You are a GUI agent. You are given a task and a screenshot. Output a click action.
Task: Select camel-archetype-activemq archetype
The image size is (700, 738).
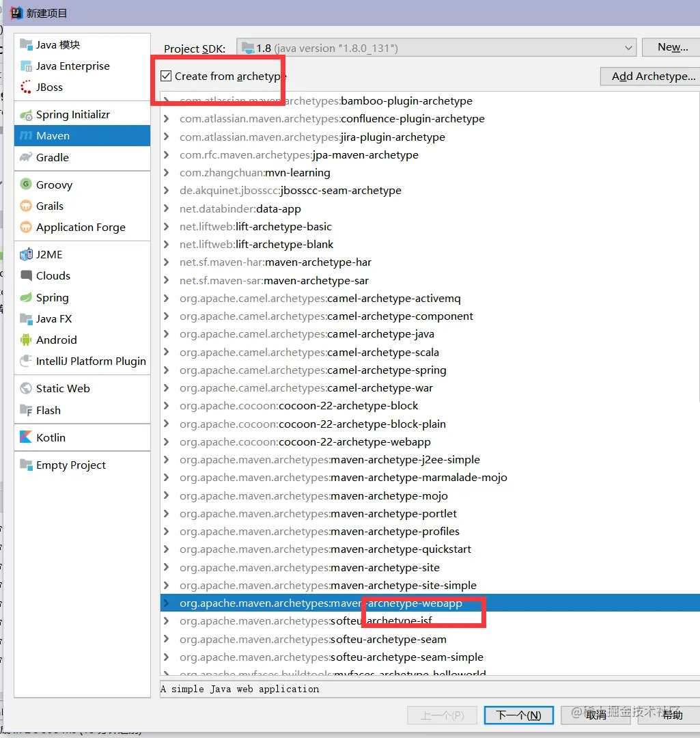click(320, 299)
